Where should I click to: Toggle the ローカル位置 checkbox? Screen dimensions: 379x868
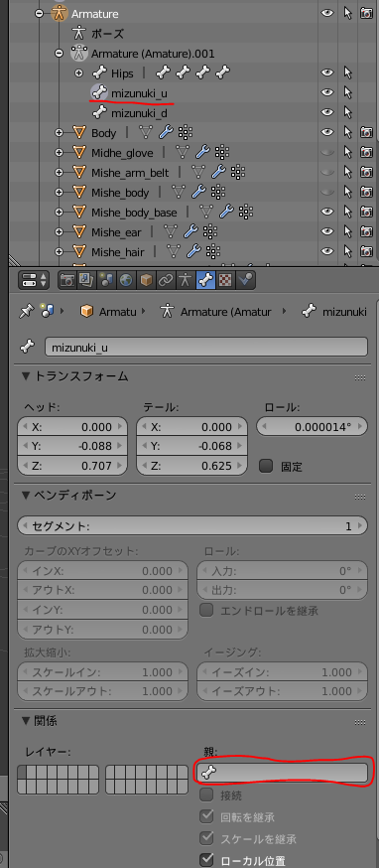(x=207, y=860)
